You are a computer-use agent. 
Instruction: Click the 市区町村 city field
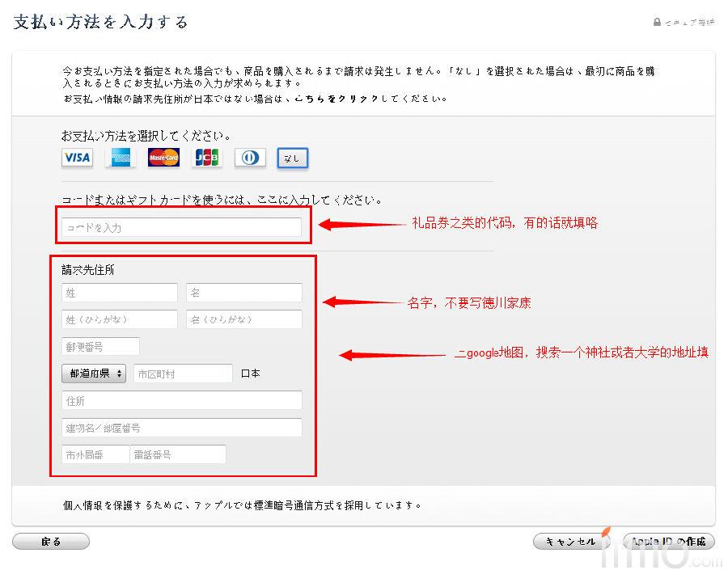point(183,374)
